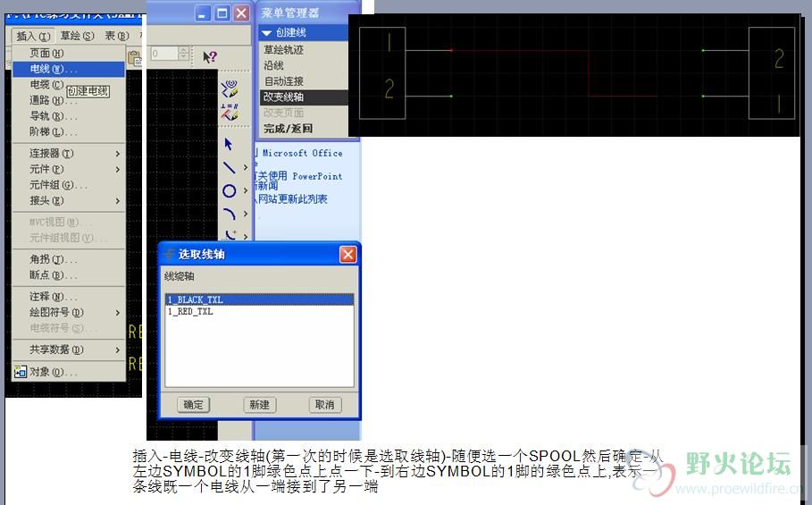Click left symbol pin 2 green endpoint
812x505 pixels.
(451, 96)
